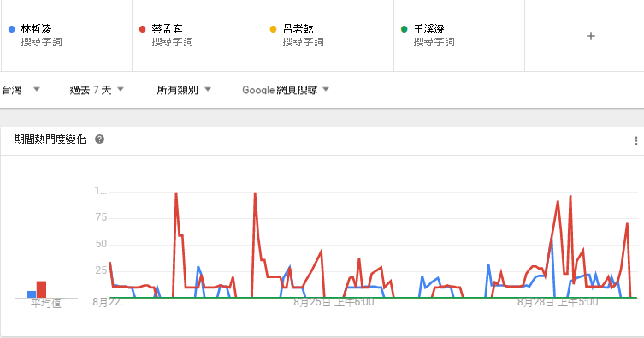Open the 過去 7 天 time range dropdown
Viewport: 644px width, 338px height.
click(x=97, y=90)
